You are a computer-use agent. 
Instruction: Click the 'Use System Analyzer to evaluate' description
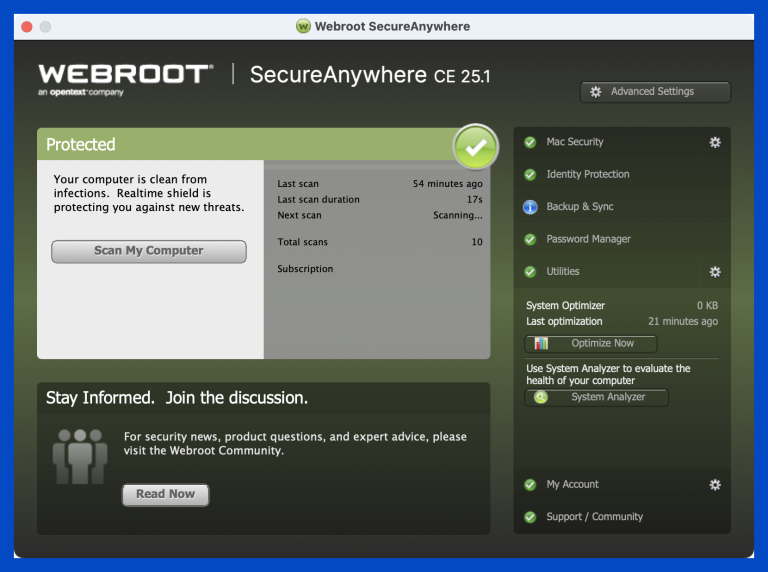tap(608, 374)
